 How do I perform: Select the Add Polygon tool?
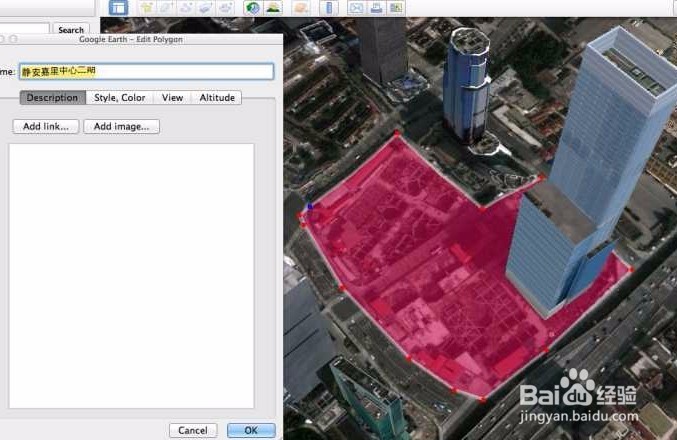tap(167, 8)
